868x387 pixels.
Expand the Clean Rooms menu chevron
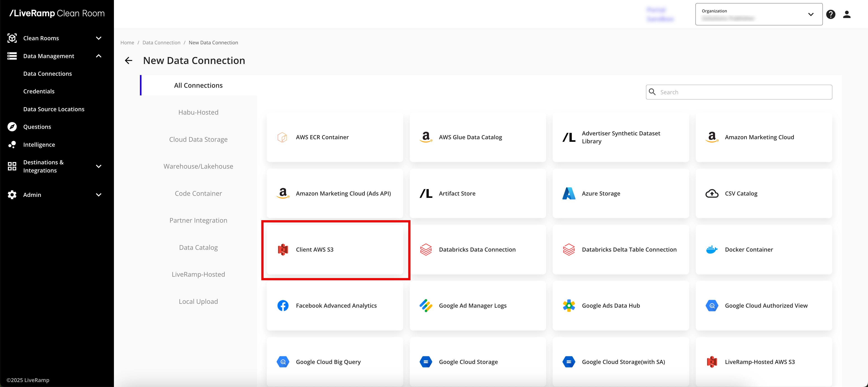[99, 38]
